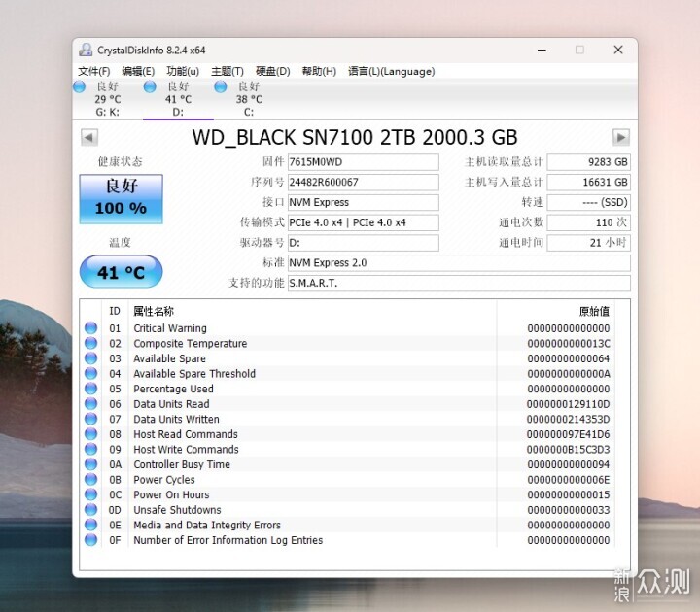This screenshot has width=700, height=612.
Task: Click the drive letter field D:
Action: click(x=363, y=243)
